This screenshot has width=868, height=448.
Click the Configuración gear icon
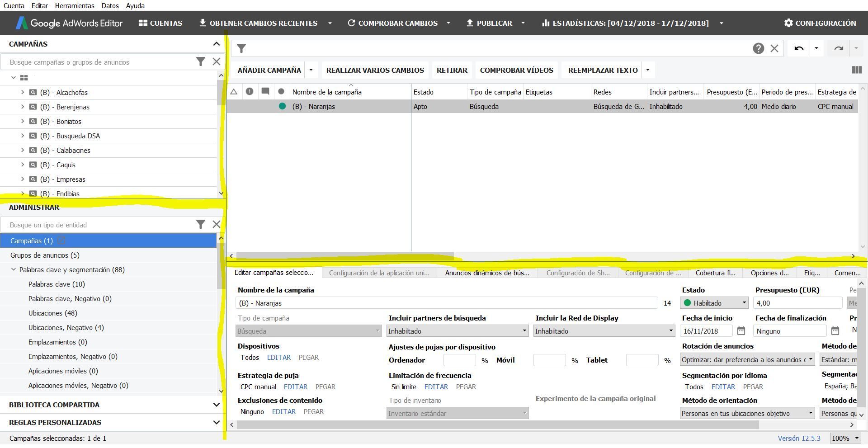pos(788,23)
